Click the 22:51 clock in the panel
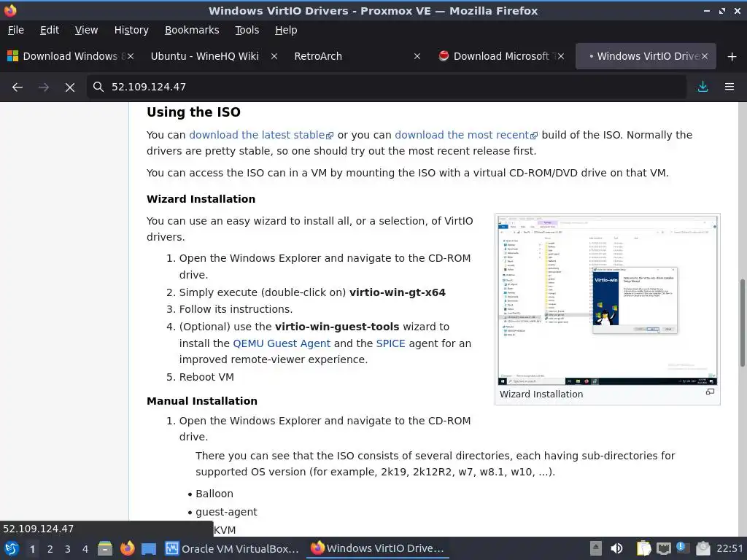This screenshot has height=560, width=747. click(729, 548)
